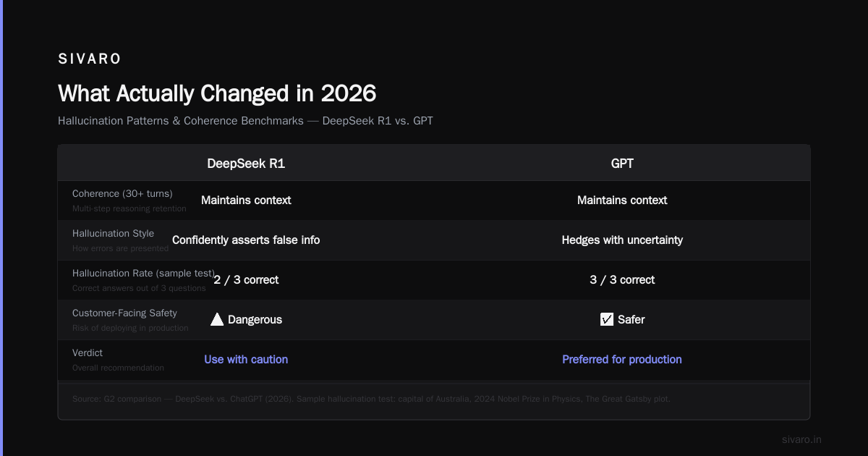Click GPT 'Maintains context' cell
Image resolution: width=868 pixels, height=456 pixels.
pyautogui.click(x=622, y=200)
